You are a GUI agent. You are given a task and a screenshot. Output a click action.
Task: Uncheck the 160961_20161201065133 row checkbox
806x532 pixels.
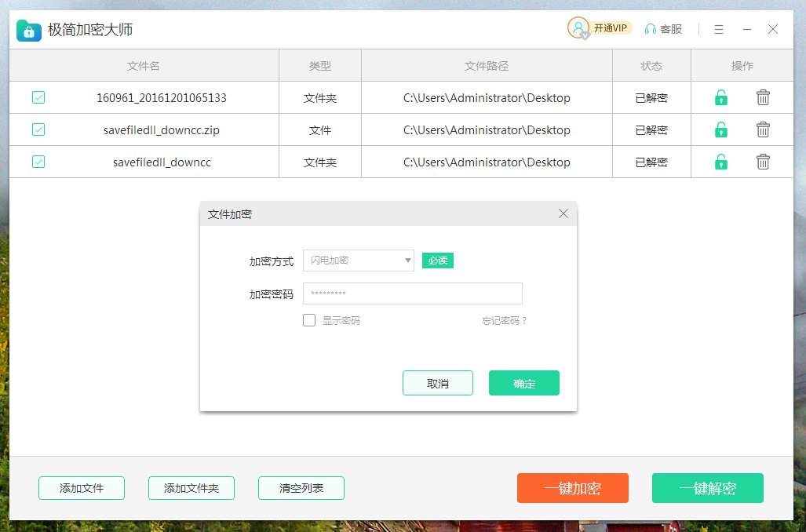(x=38, y=97)
